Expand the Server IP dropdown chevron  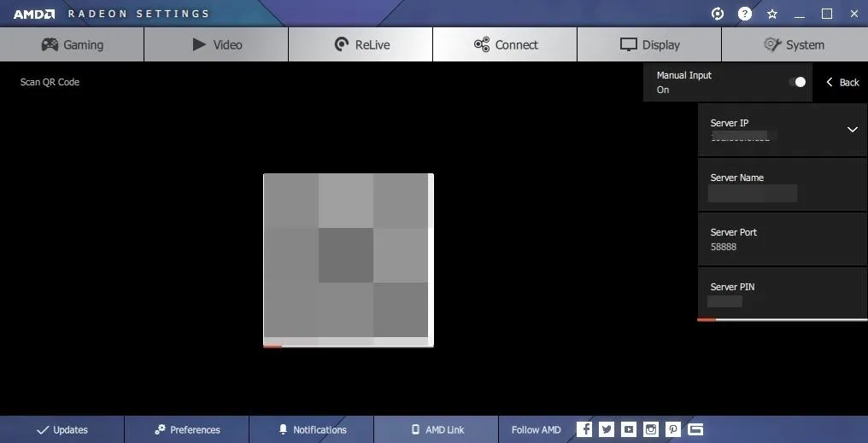click(x=852, y=130)
